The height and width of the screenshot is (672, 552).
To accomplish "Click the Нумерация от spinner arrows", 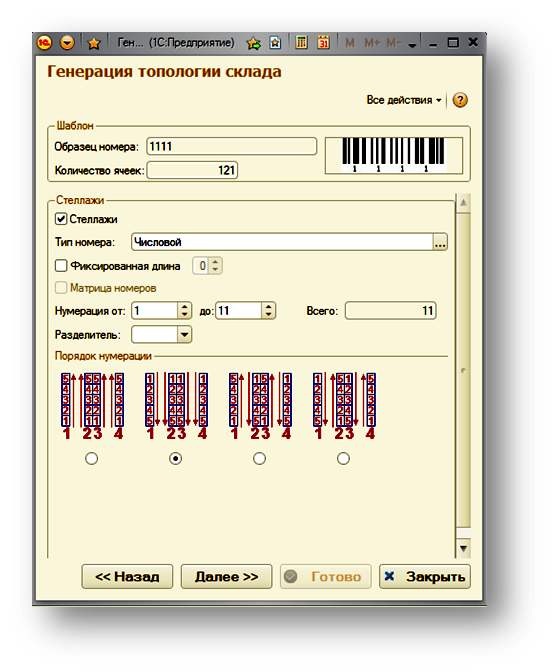I will [185, 310].
